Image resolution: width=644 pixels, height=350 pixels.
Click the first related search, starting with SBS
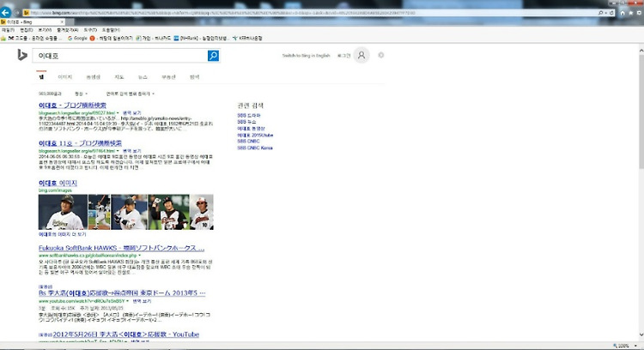click(249, 115)
